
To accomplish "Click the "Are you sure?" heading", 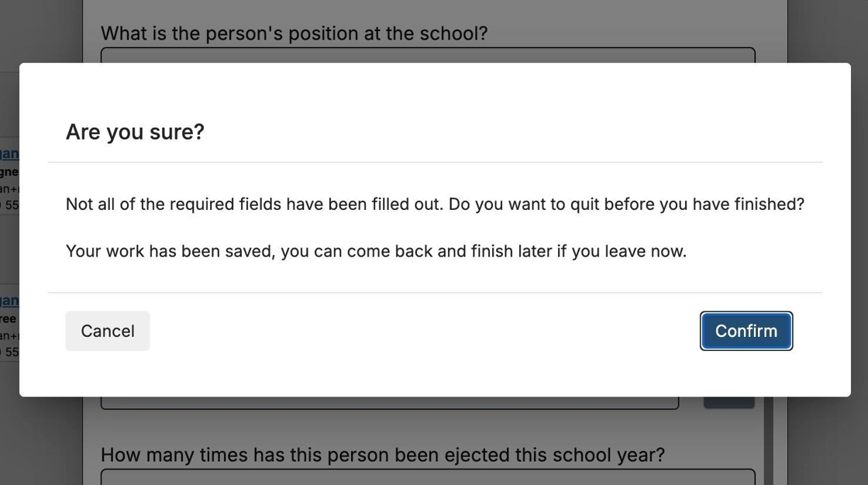I will pyautogui.click(x=135, y=132).
